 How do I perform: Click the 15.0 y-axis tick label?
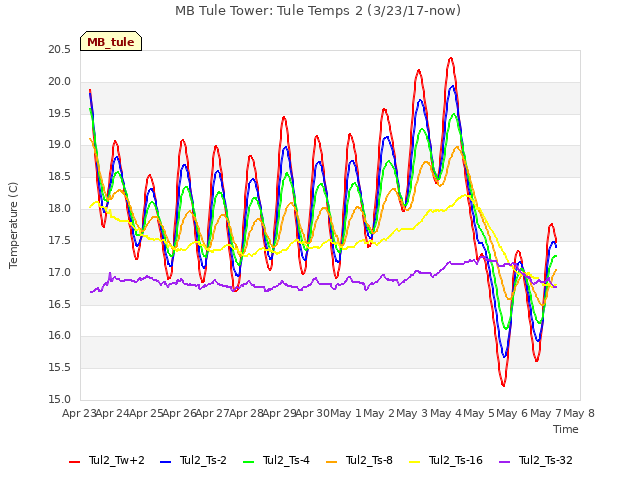60,399
